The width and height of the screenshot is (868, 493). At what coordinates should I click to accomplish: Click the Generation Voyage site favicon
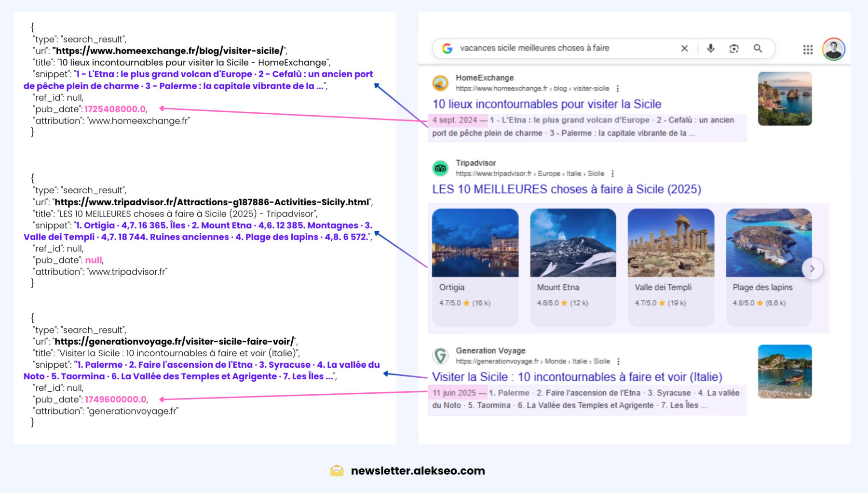[x=440, y=356]
